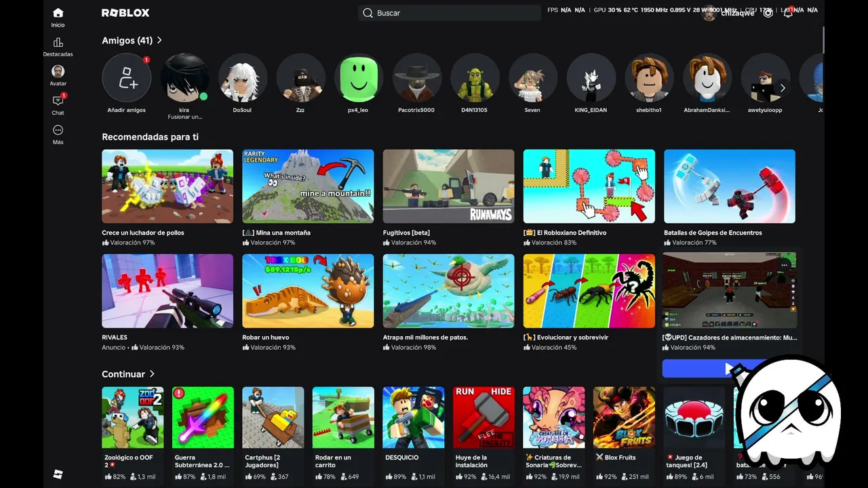Click in the Buscar search field

(448, 13)
